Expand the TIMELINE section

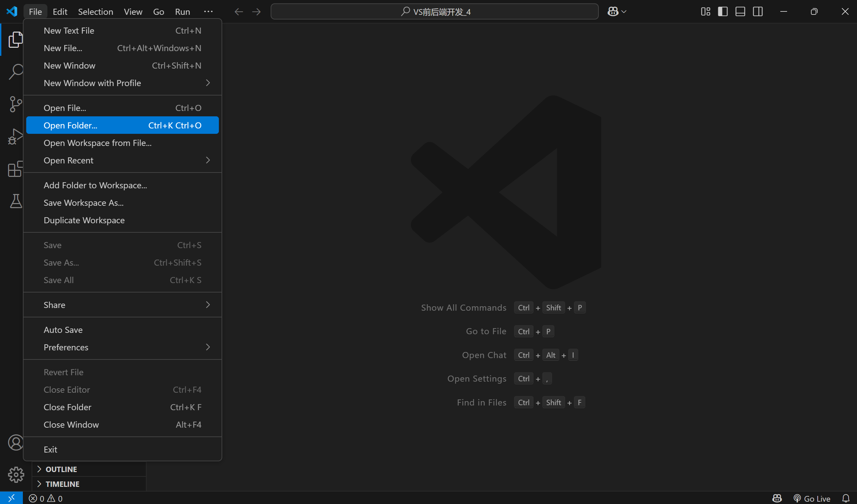click(x=62, y=484)
